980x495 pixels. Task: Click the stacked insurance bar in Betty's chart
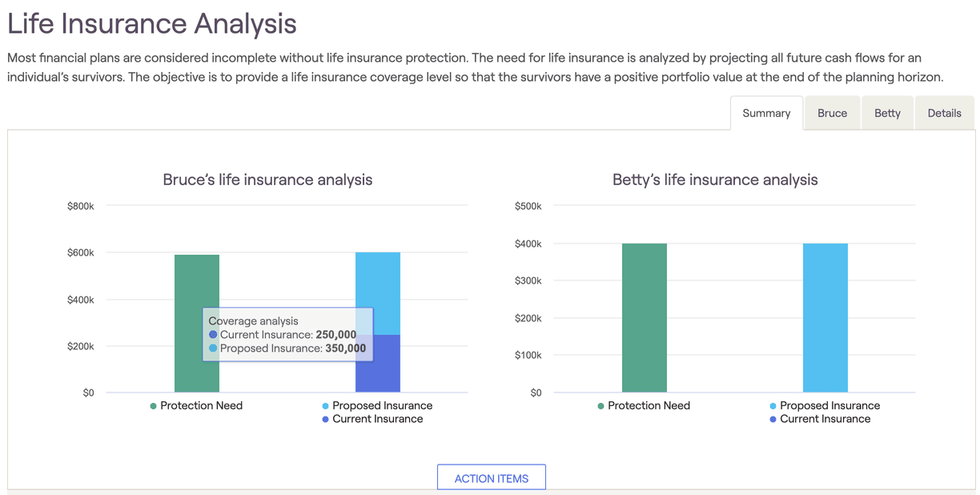[x=825, y=316]
